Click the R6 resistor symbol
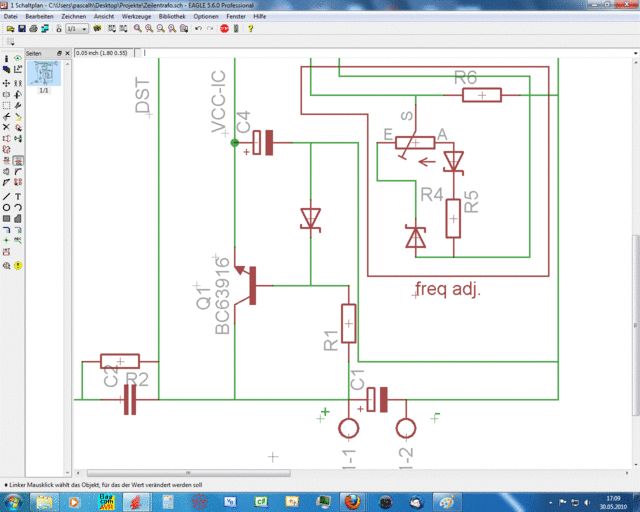Viewport: 640px width, 512px height. pyautogui.click(x=482, y=95)
